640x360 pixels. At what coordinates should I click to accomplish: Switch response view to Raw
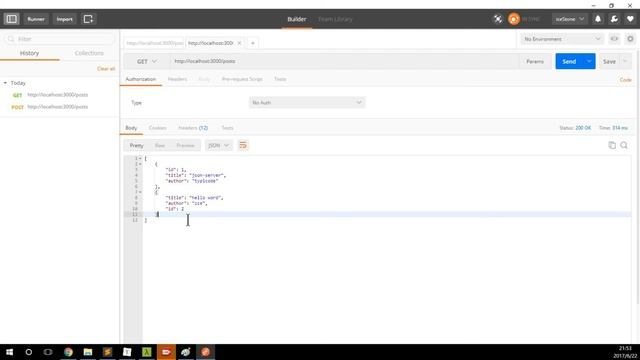point(160,145)
